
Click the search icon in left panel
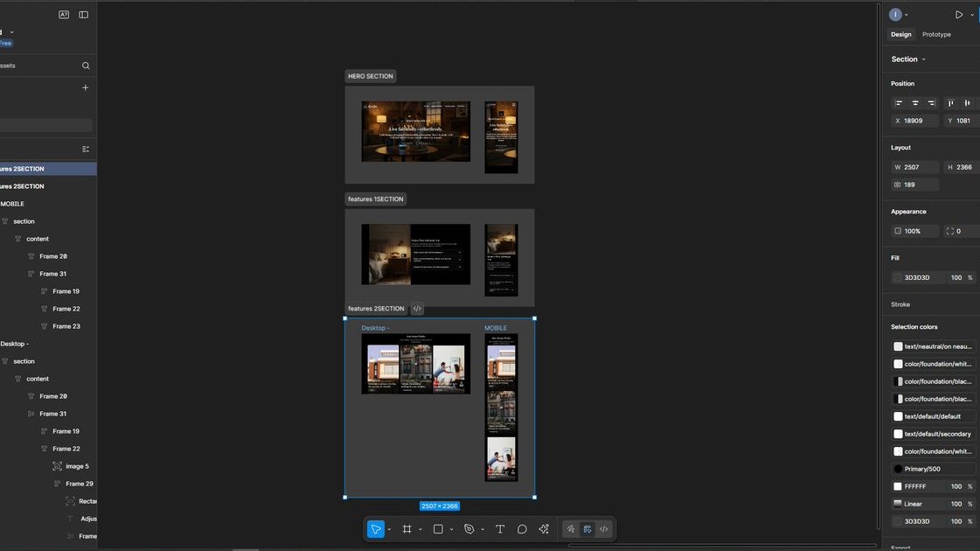pos(86,66)
